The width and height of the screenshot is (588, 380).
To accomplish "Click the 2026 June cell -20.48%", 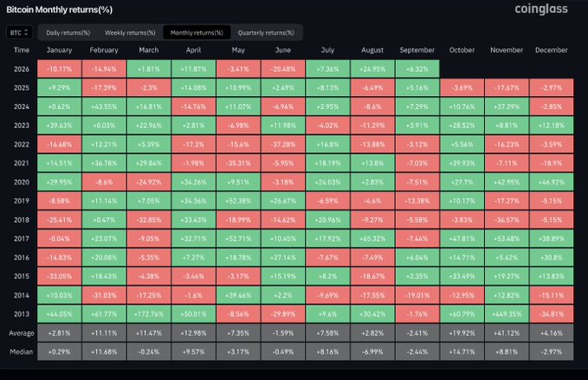I will [x=283, y=69].
